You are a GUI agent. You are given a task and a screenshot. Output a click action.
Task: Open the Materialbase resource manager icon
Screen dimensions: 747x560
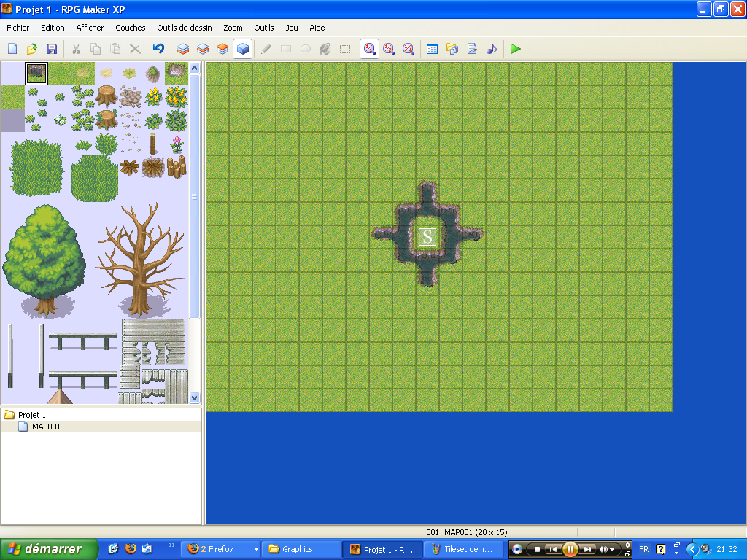click(x=452, y=49)
